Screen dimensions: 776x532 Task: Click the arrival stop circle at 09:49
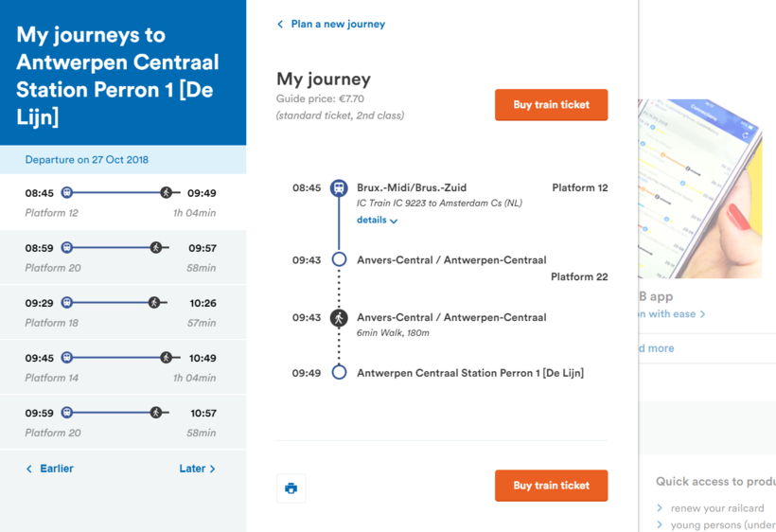(339, 373)
